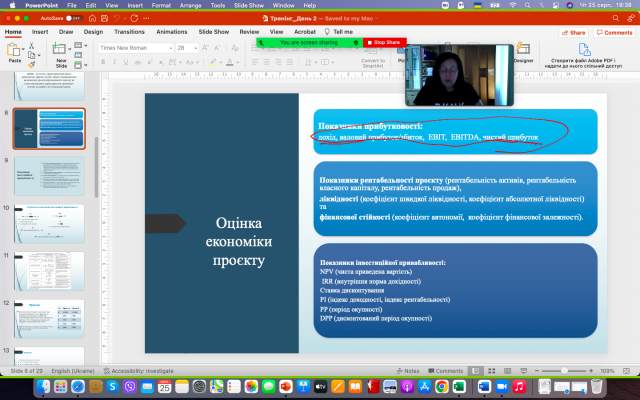The width and height of the screenshot is (640, 400).
Task: Undo the last action
Action: click(117, 18)
